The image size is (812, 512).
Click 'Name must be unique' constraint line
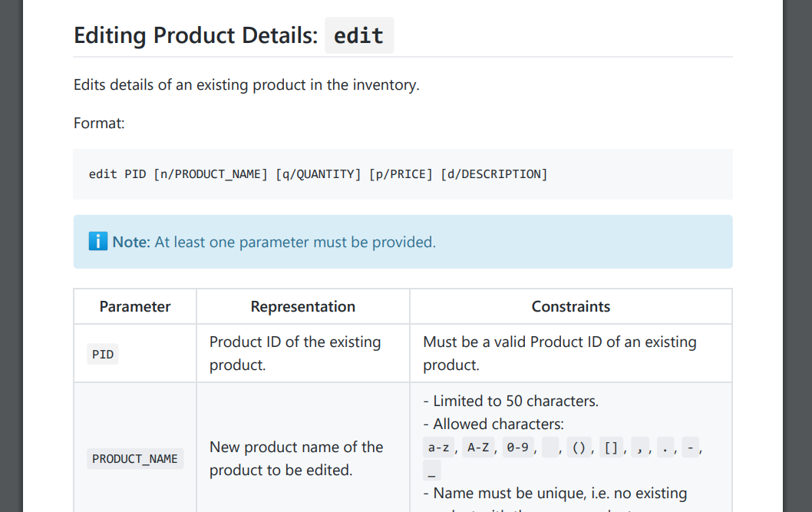[555, 494]
